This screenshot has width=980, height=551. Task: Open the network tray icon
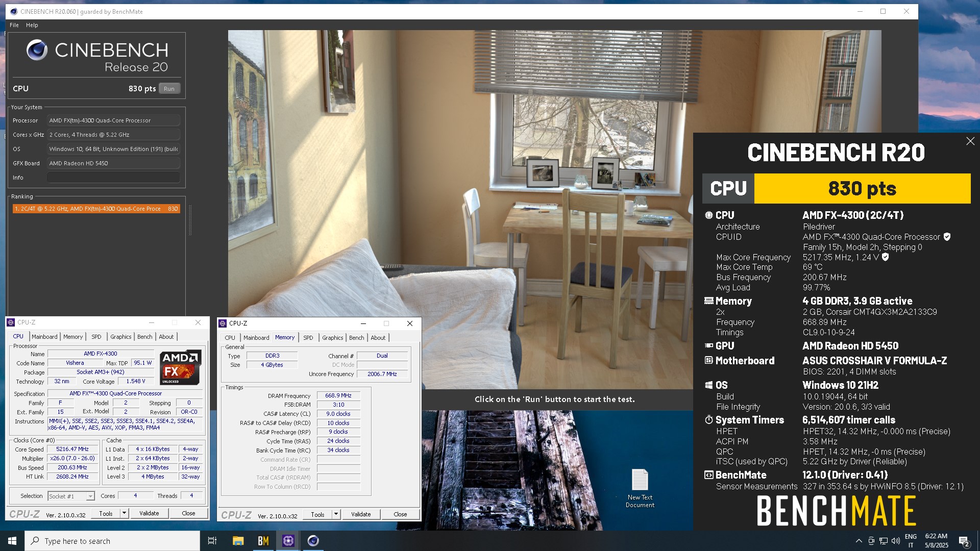coord(883,541)
